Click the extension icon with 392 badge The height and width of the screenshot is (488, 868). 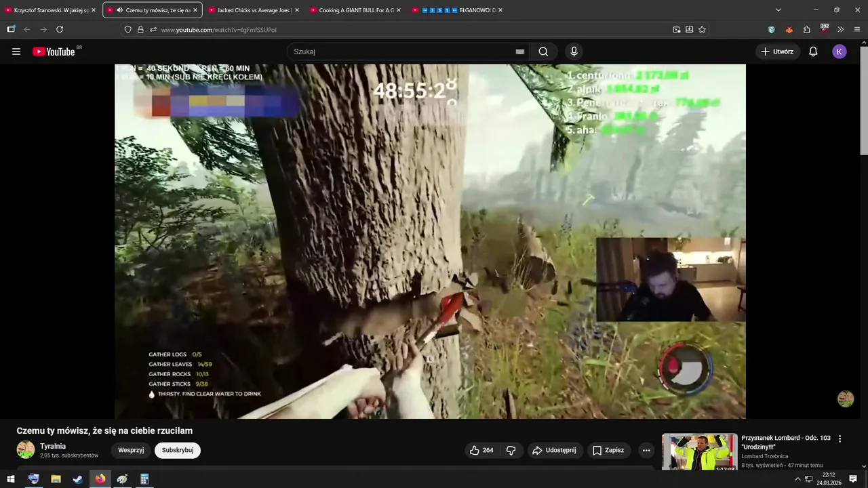[824, 28]
